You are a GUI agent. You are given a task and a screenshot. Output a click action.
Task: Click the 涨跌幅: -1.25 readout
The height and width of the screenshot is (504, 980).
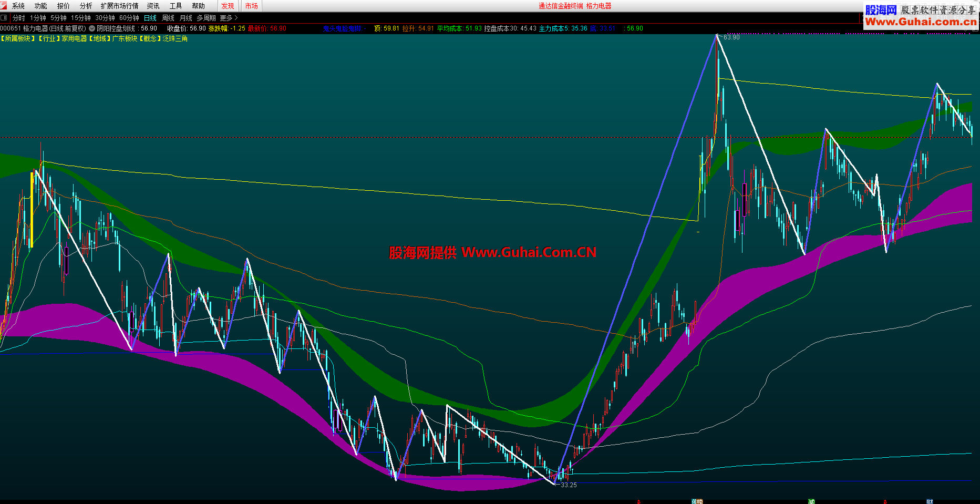227,28
